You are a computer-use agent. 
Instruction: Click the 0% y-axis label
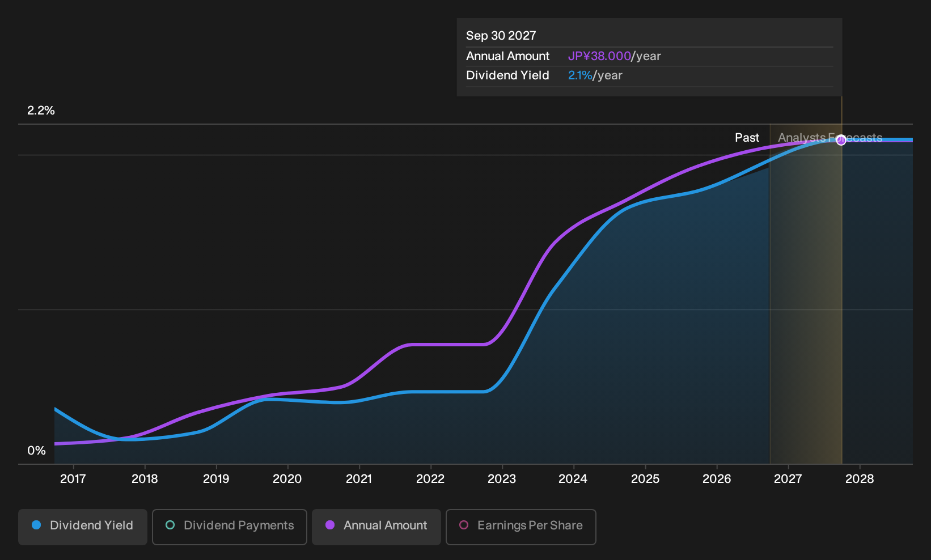(x=36, y=451)
